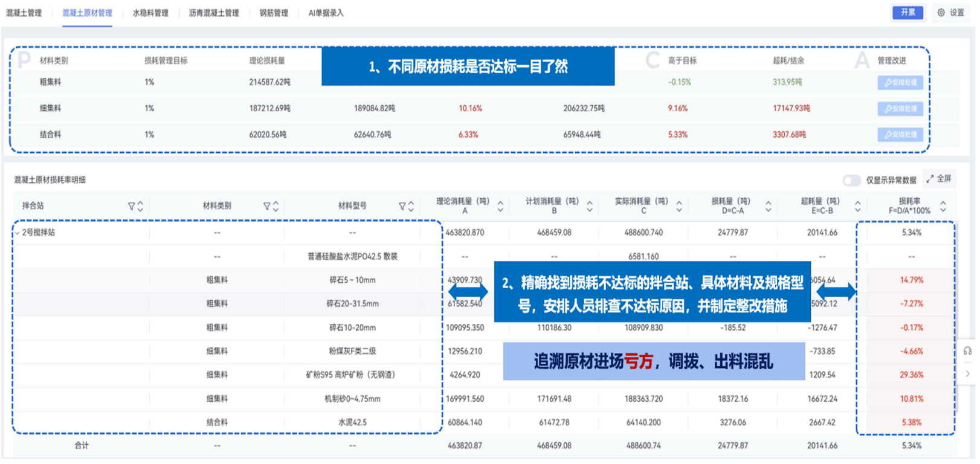Toggle 仅显示异常数据 switch
980x464 pixels.
pyautogui.click(x=851, y=180)
